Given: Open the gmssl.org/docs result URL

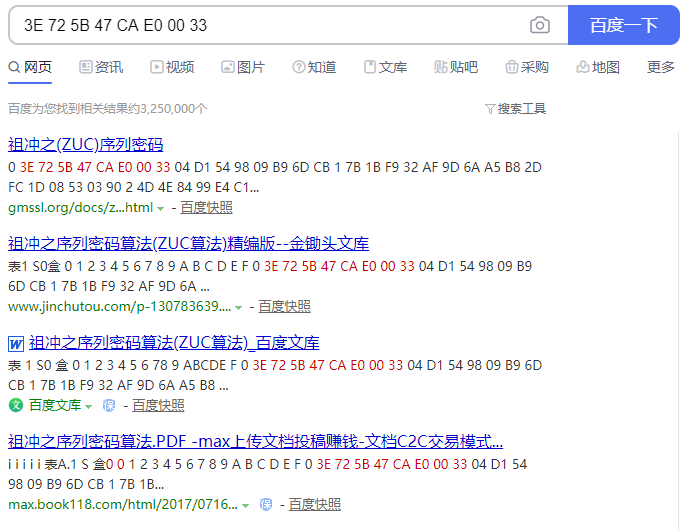Looking at the screenshot, I should point(81,207).
